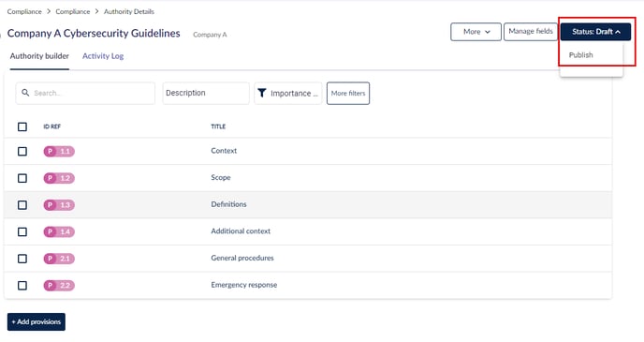
Task: Click the More filters button
Action: tap(348, 94)
